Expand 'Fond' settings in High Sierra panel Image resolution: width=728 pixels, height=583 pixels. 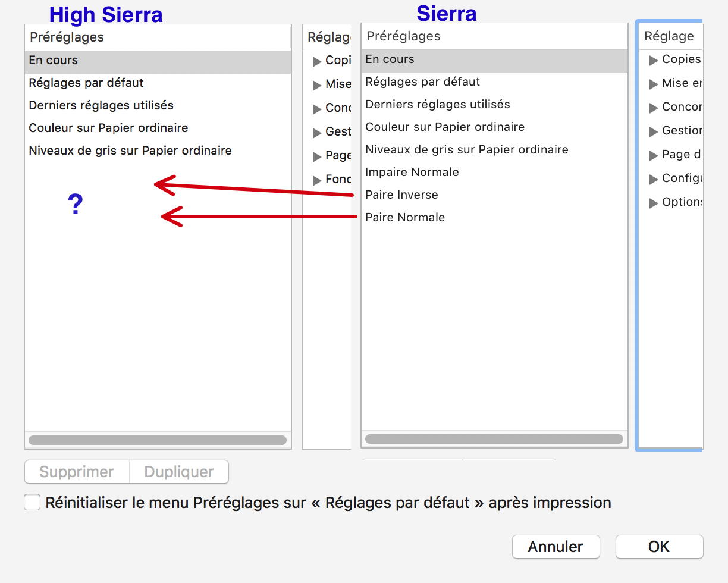coord(317,180)
